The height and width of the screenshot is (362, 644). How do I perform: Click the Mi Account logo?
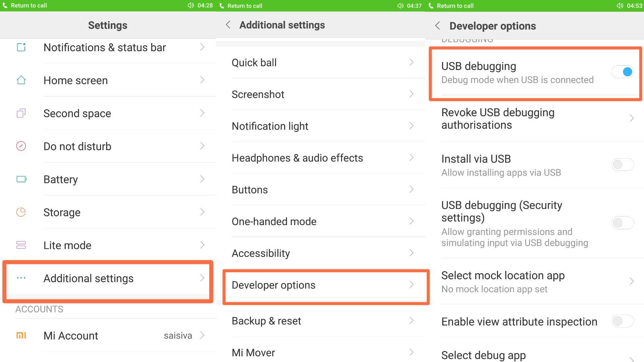pyautogui.click(x=21, y=335)
